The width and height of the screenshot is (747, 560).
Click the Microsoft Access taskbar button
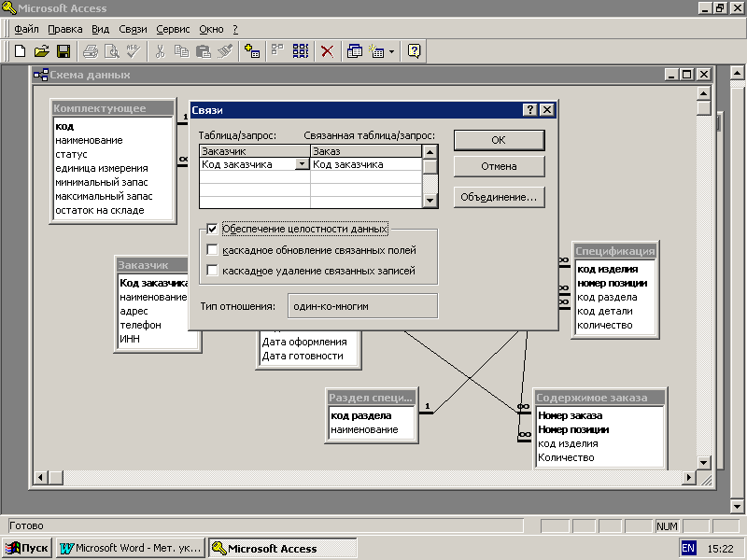coord(283,548)
